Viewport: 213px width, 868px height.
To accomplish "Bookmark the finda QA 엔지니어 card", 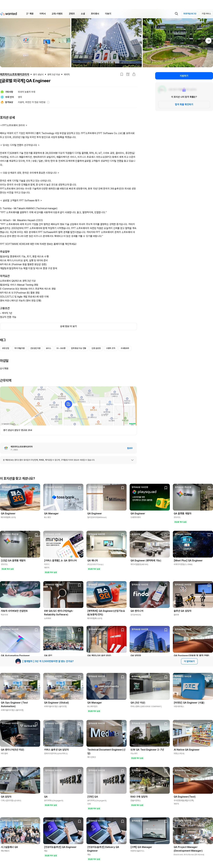I will (166, 585).
